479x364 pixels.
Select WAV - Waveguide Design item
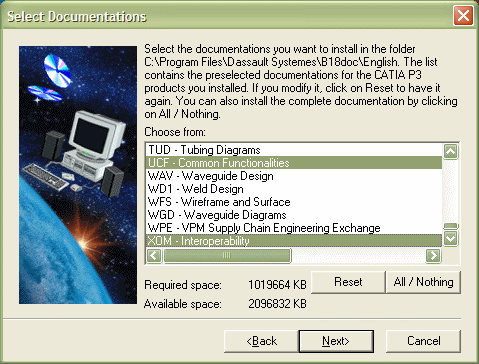(294, 176)
